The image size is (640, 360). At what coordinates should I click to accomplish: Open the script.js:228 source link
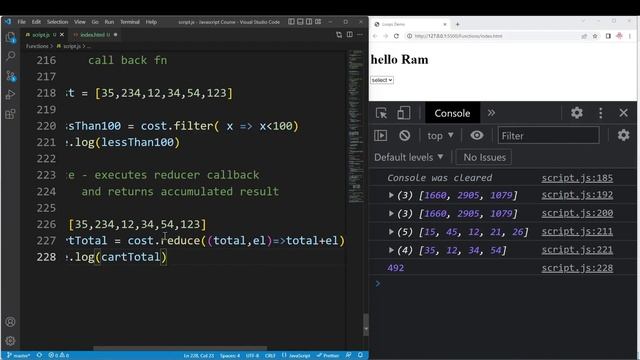[577, 268]
